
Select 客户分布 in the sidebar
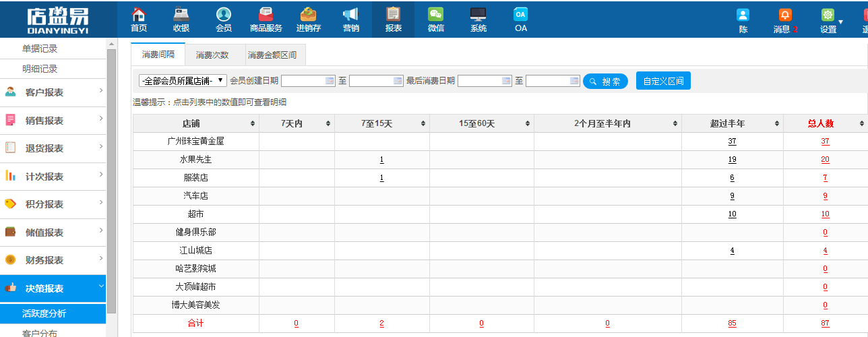[40, 333]
